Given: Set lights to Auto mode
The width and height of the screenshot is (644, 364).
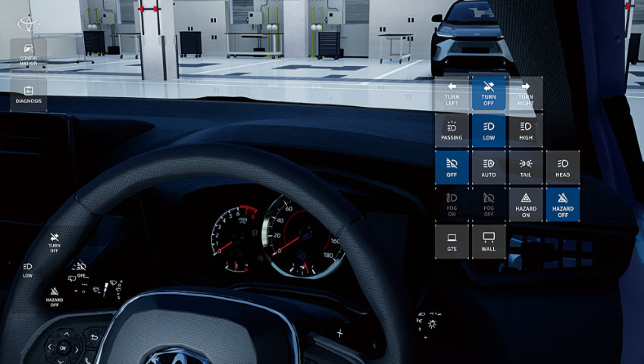Looking at the screenshot, I should point(489,168).
